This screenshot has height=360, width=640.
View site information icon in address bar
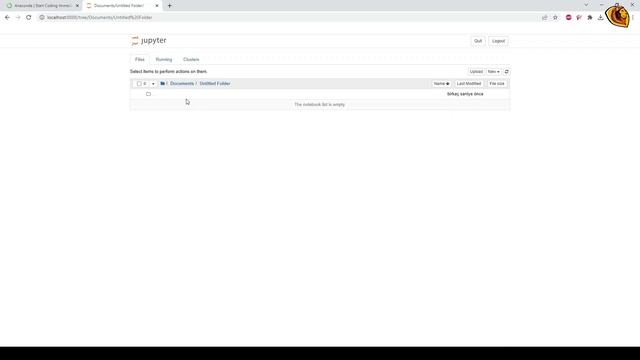[42, 18]
